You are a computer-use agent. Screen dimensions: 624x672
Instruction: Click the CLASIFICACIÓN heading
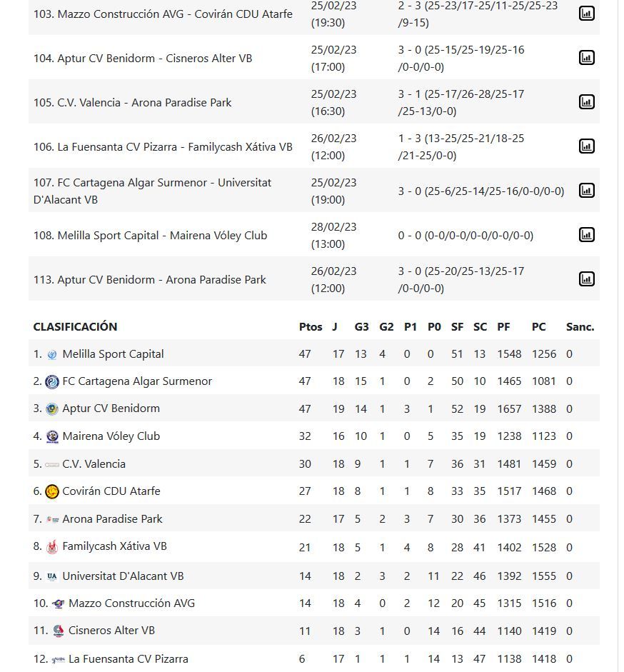(x=75, y=326)
